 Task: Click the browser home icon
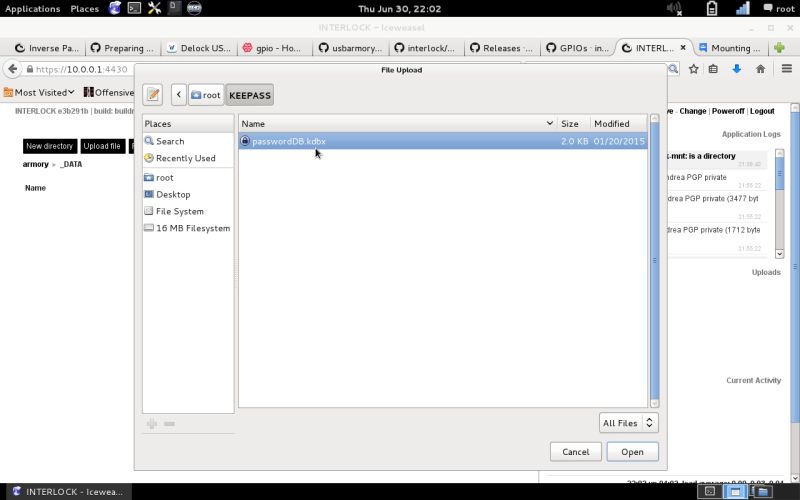coord(760,69)
